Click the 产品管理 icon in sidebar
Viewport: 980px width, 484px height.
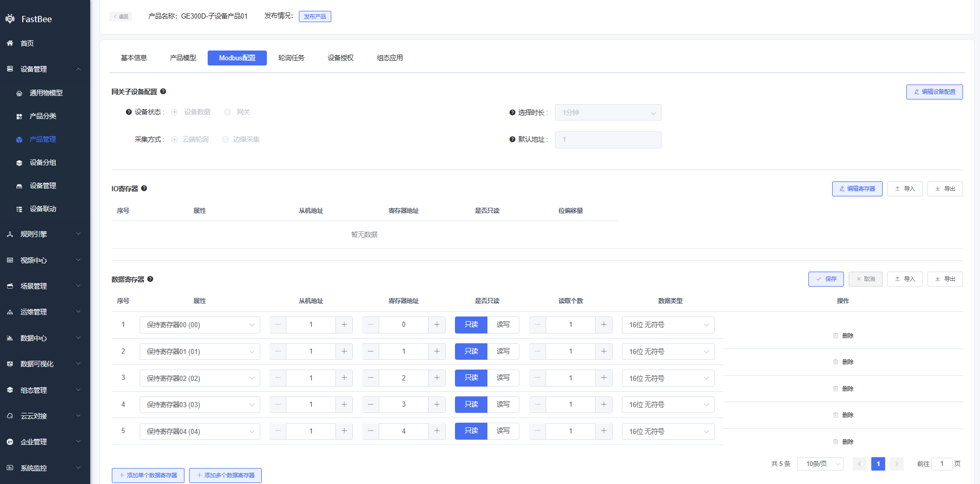pyautogui.click(x=19, y=140)
